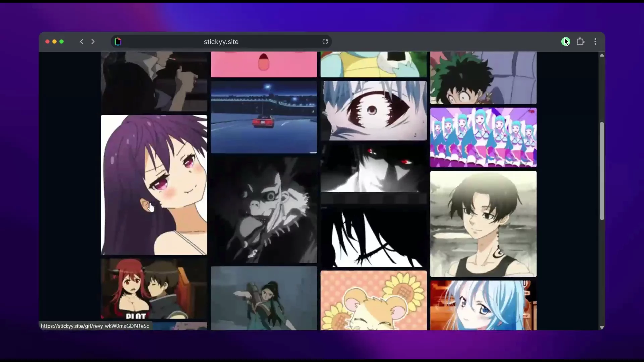Click the vertical scrollbar thumb

pyautogui.click(x=602, y=171)
